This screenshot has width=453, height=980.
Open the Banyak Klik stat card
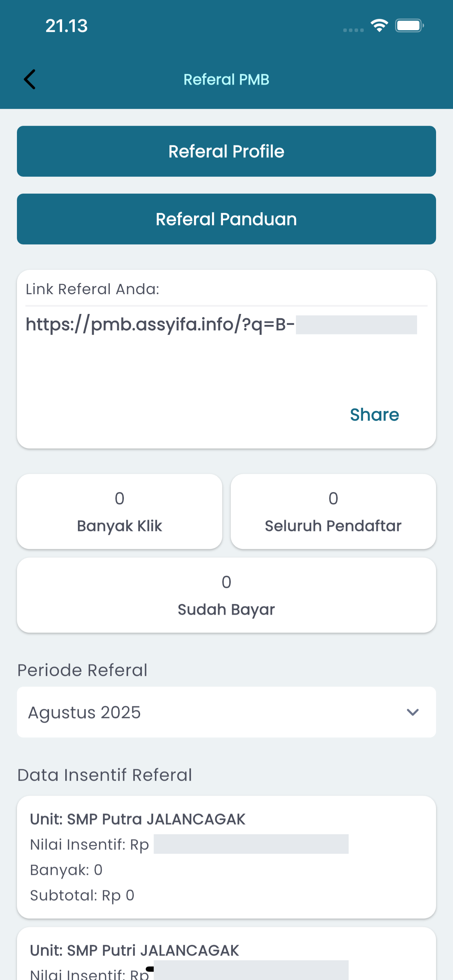pyautogui.click(x=120, y=511)
